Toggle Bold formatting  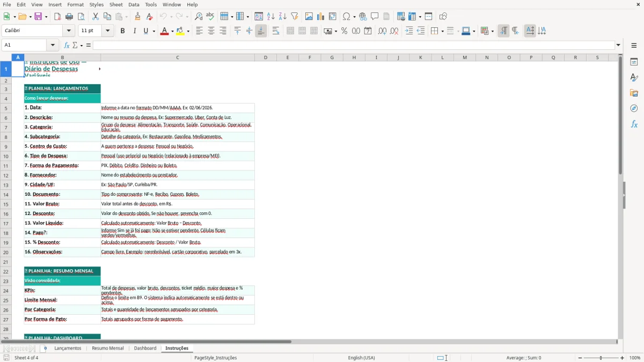click(123, 31)
